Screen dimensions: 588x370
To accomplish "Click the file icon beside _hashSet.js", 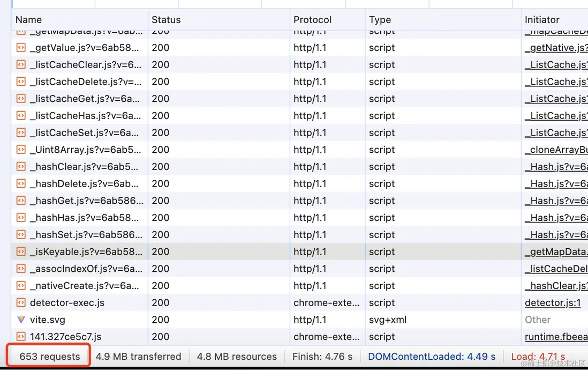I will [x=21, y=235].
